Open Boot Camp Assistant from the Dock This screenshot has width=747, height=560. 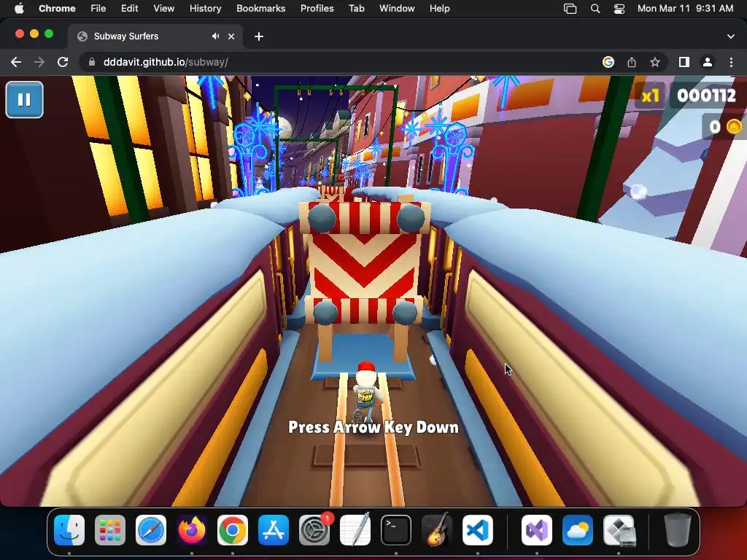[x=619, y=530]
